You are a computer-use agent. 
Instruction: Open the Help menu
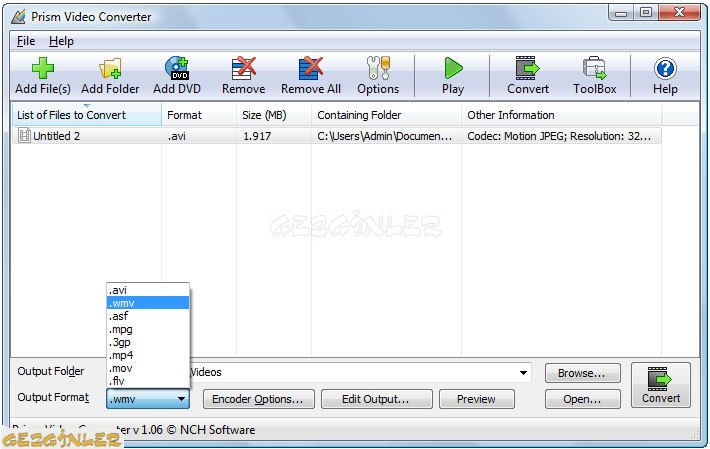61,41
